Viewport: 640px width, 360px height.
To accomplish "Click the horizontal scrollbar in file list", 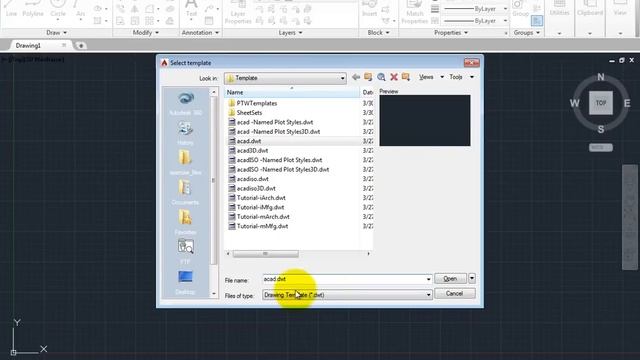I will [x=265, y=254].
